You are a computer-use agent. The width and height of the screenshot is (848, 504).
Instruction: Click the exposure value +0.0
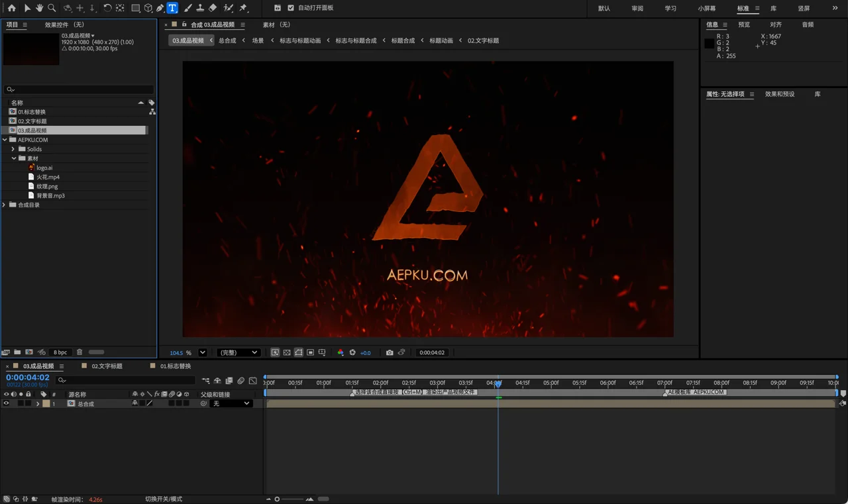click(x=365, y=353)
